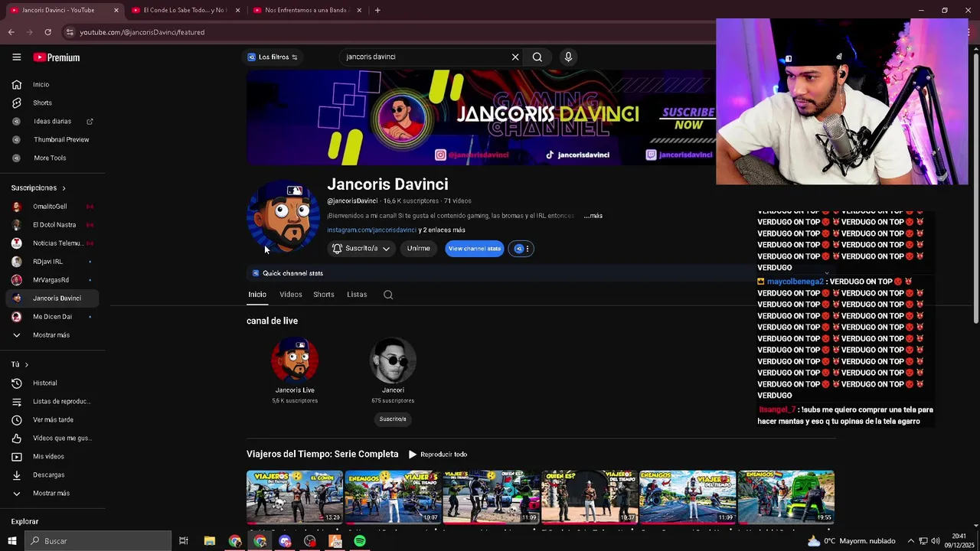Switch to the Vídeos channel tab
Viewport: 980px width, 551px height.
(291, 295)
